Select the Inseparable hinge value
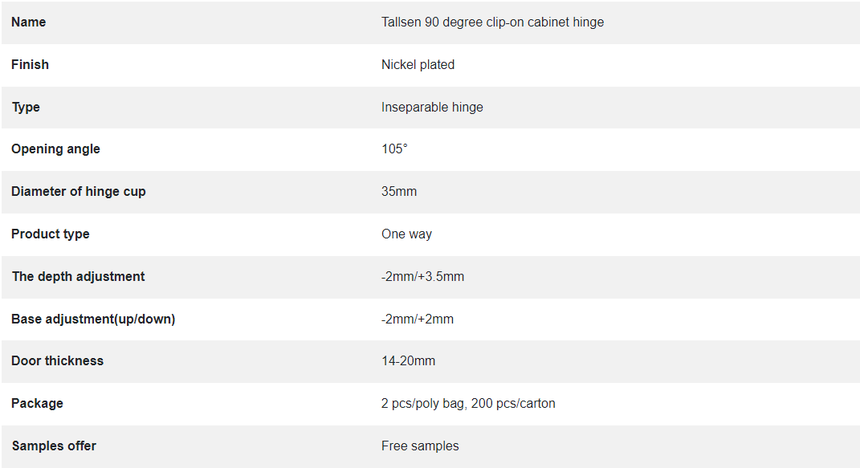This screenshot has width=860, height=468. pos(432,107)
